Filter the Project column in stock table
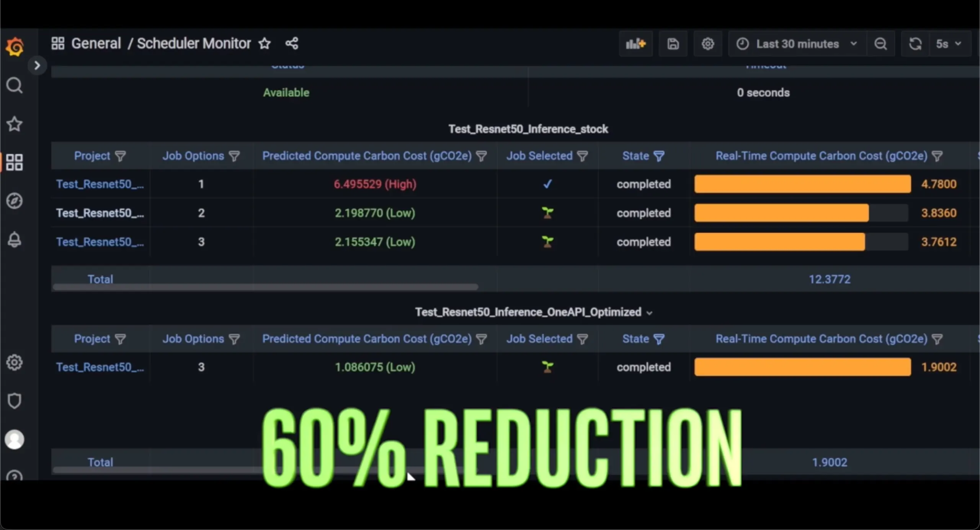This screenshot has height=530, width=980. tap(120, 156)
